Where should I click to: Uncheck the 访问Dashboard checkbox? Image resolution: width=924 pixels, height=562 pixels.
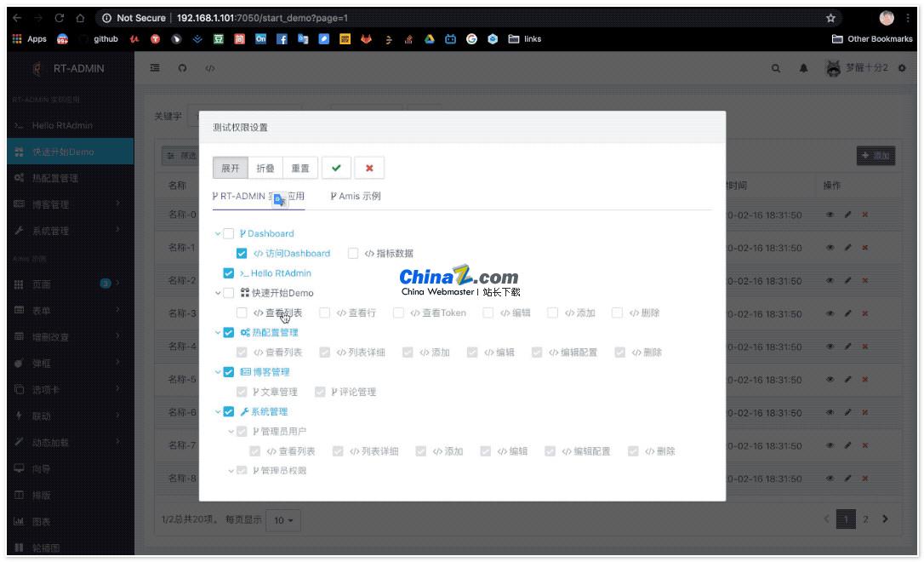coord(242,254)
